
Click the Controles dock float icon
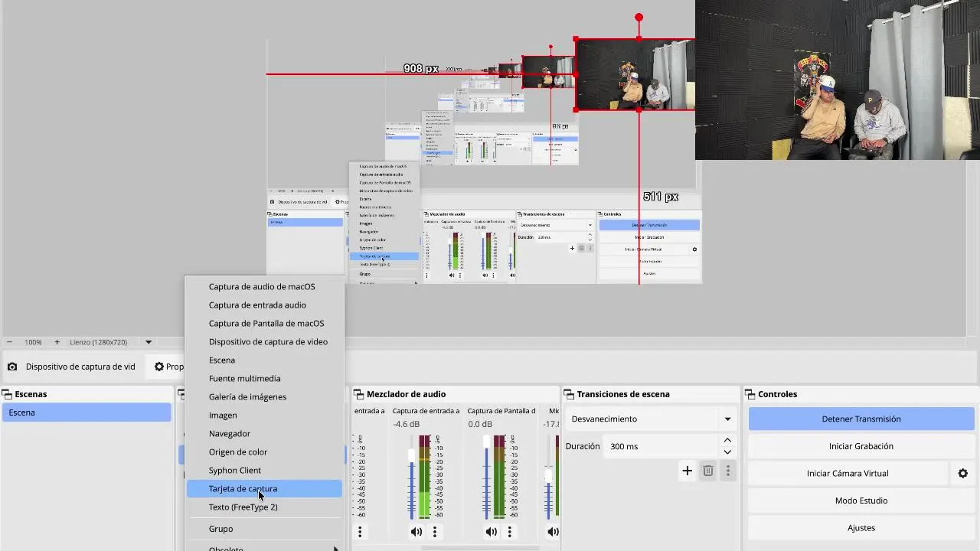[x=750, y=394]
